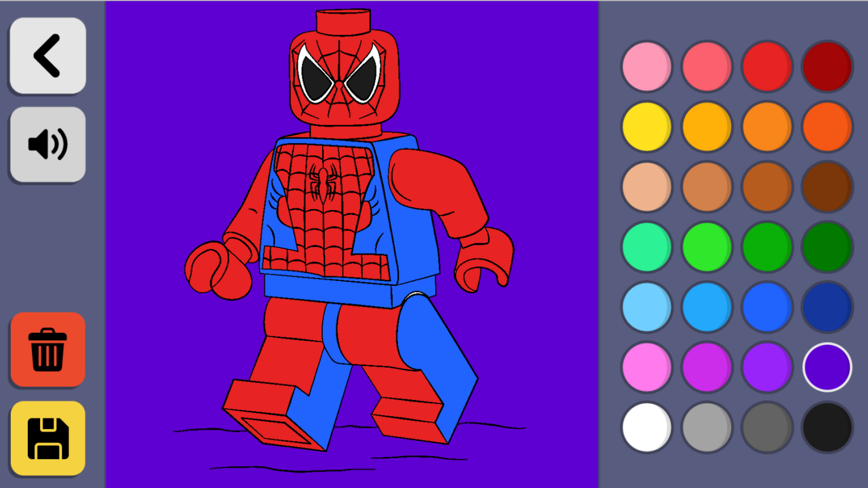Click the back arrow button
Image resolution: width=868 pixels, height=488 pixels.
pyautogui.click(x=48, y=55)
